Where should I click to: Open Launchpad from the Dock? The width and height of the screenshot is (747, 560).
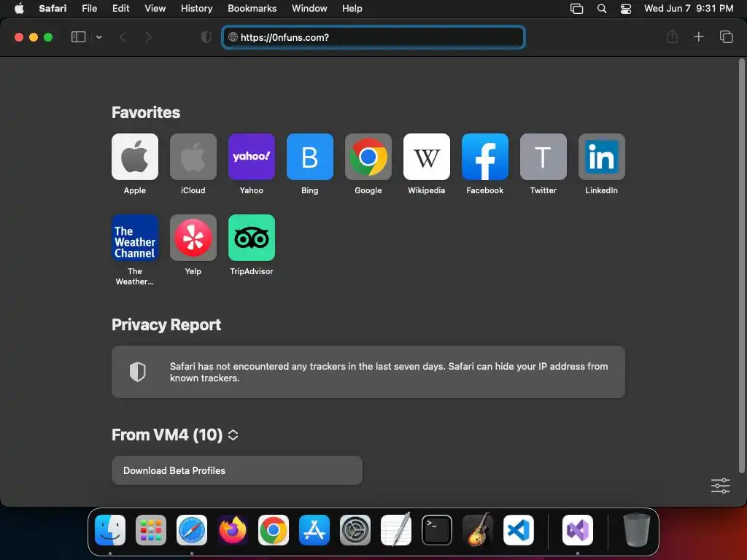coord(151,530)
